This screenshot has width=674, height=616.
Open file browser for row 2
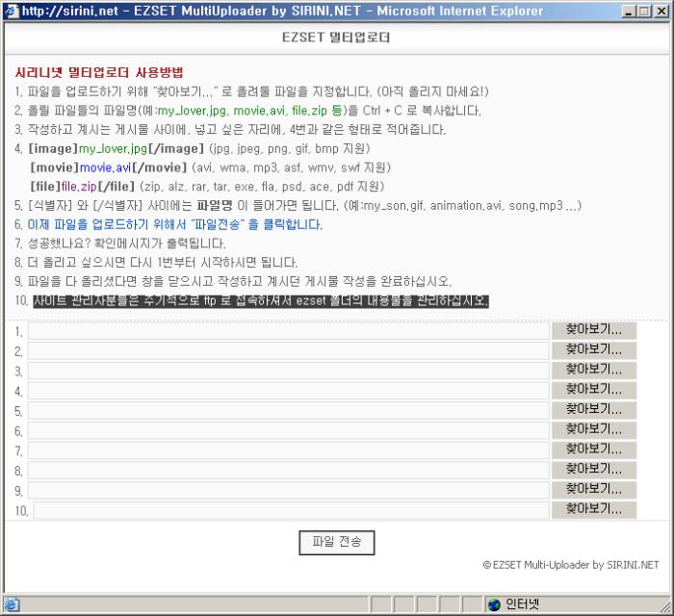593,350
